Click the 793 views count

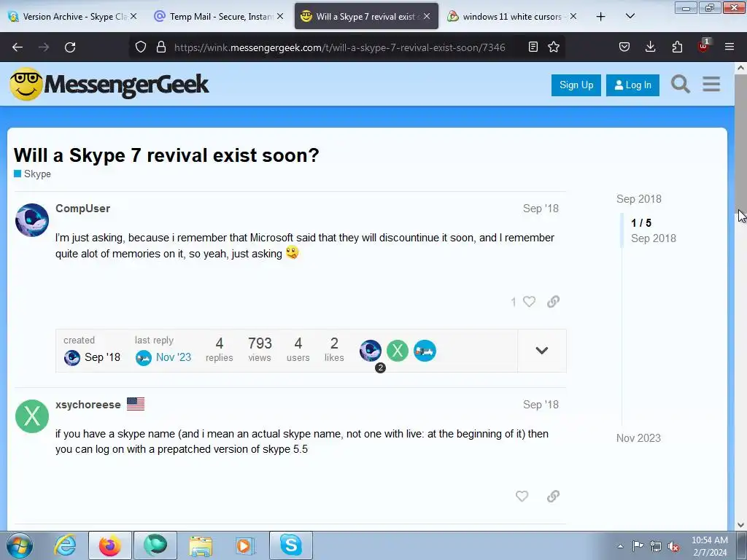click(x=260, y=349)
